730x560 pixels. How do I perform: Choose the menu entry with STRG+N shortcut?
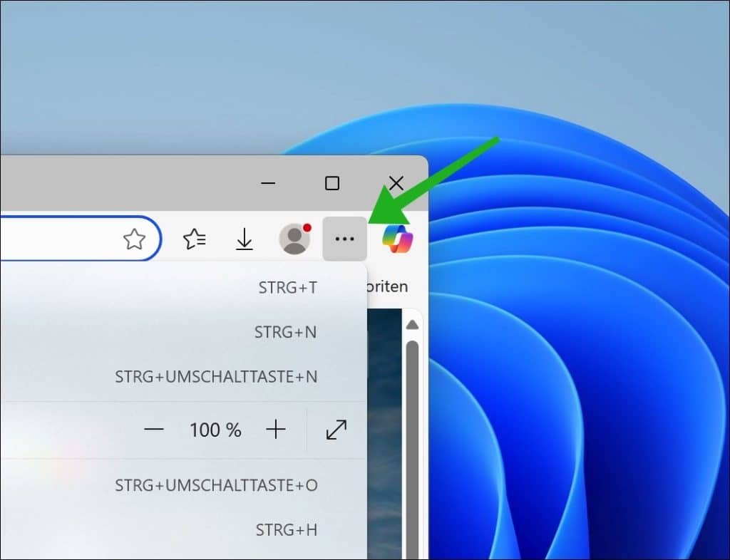178,332
